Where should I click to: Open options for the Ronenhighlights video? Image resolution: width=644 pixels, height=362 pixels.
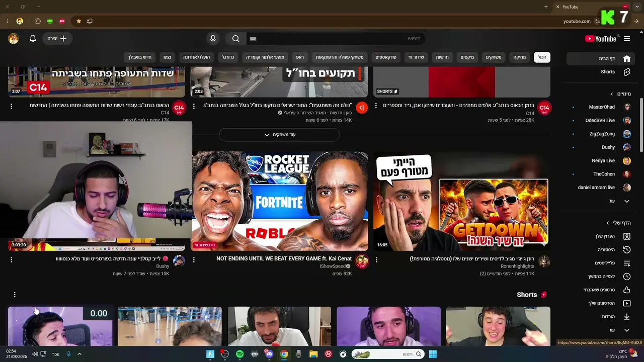click(376, 260)
